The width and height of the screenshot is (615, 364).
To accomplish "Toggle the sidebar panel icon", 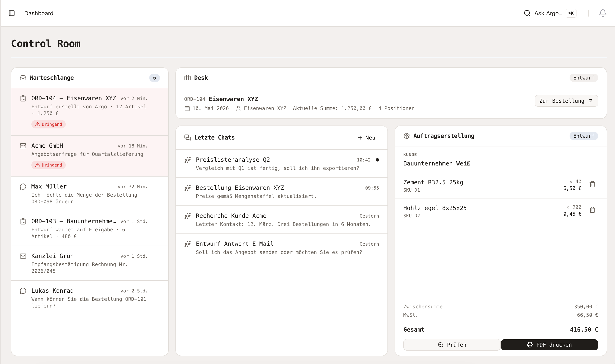I will click(x=12, y=13).
